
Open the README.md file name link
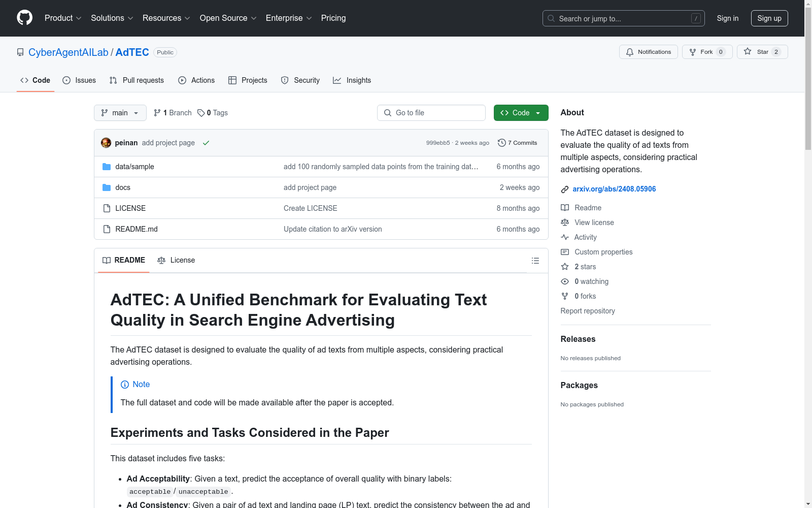(x=137, y=229)
